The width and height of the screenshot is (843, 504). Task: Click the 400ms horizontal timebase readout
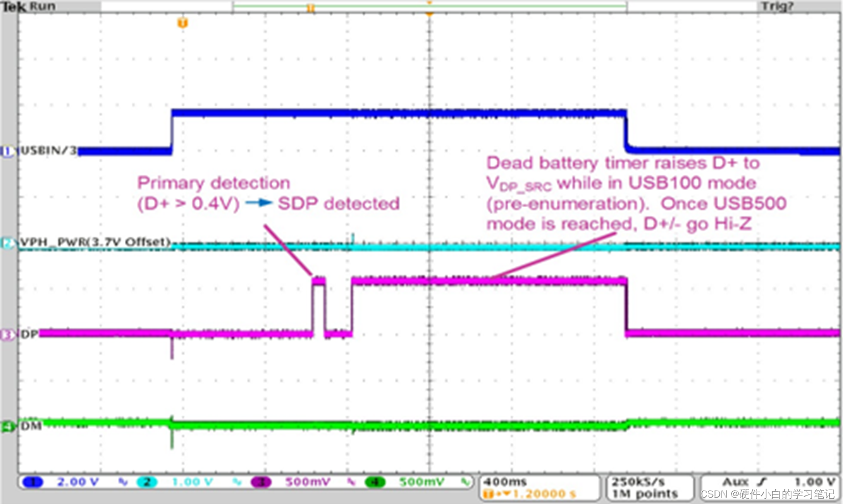click(505, 482)
